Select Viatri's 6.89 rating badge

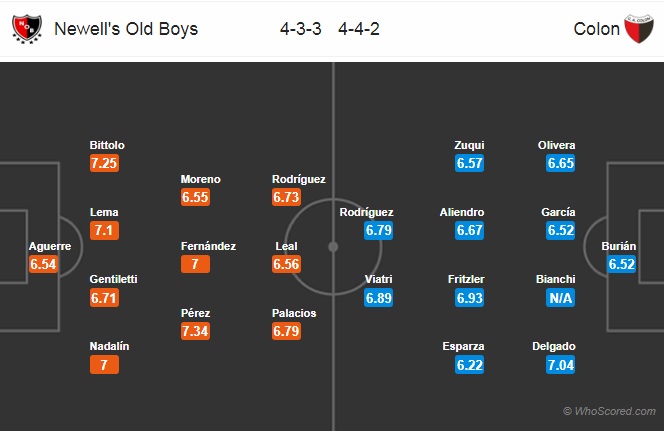tap(379, 298)
